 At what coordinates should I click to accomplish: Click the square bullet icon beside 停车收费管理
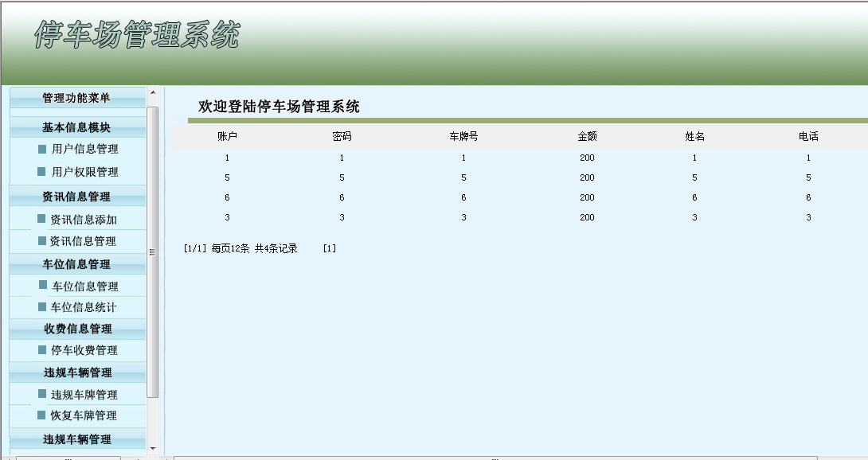click(x=42, y=350)
